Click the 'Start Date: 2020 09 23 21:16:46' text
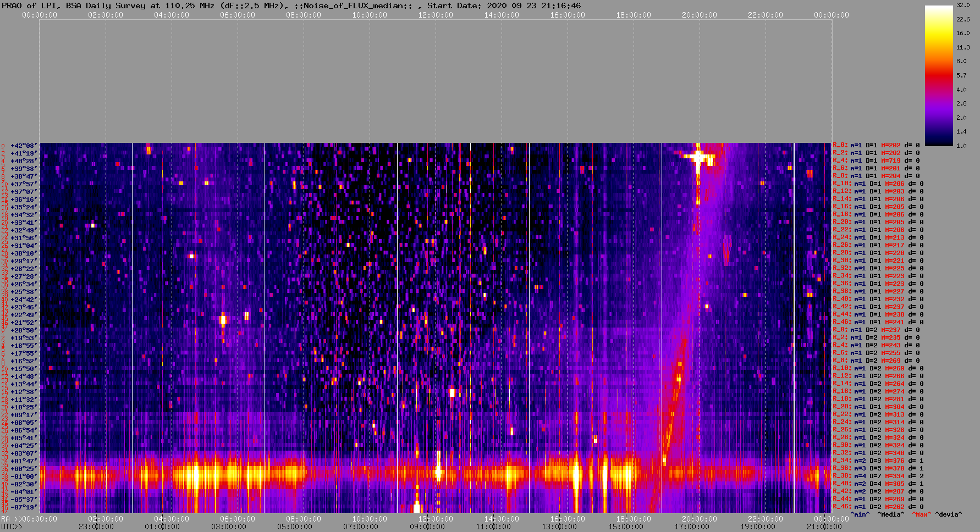980x532 pixels. click(x=504, y=5)
